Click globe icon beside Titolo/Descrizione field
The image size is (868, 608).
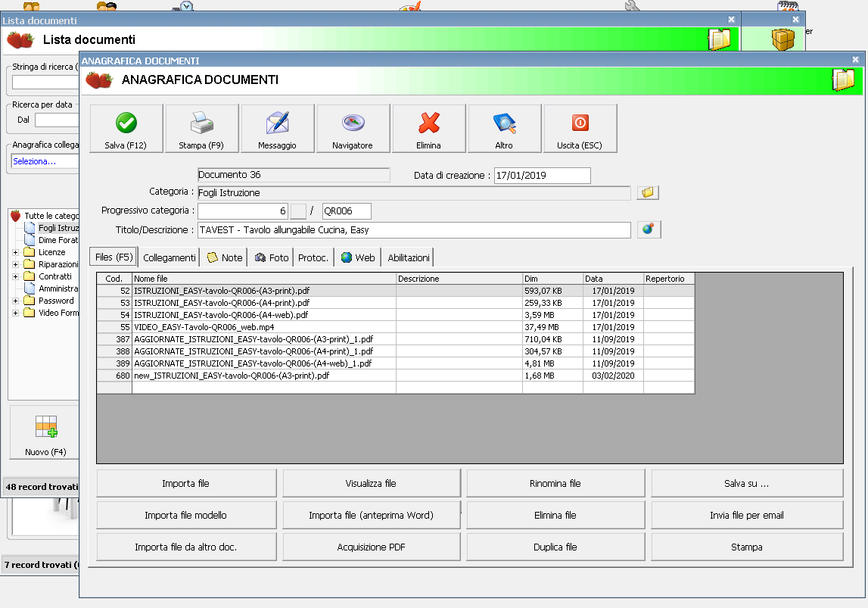pyautogui.click(x=648, y=229)
